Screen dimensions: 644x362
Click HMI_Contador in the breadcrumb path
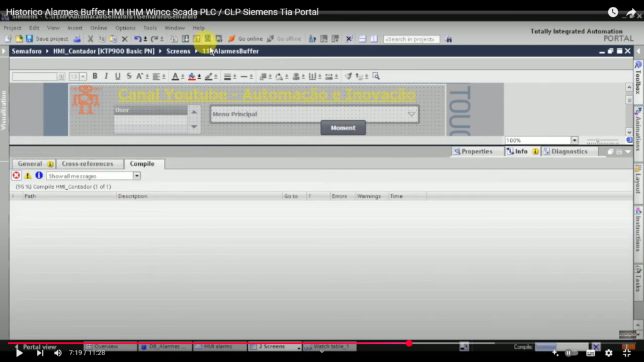tap(104, 52)
